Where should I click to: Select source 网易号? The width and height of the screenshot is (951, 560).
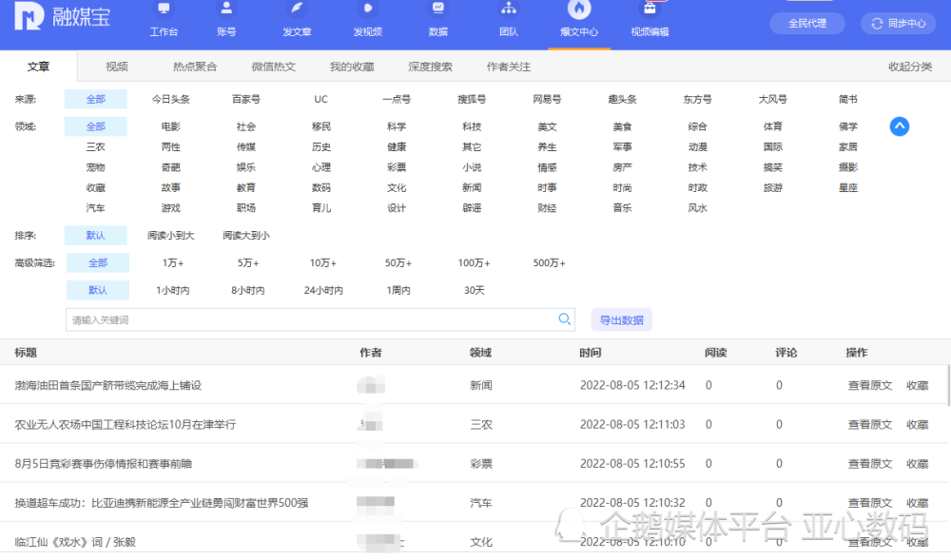click(547, 99)
